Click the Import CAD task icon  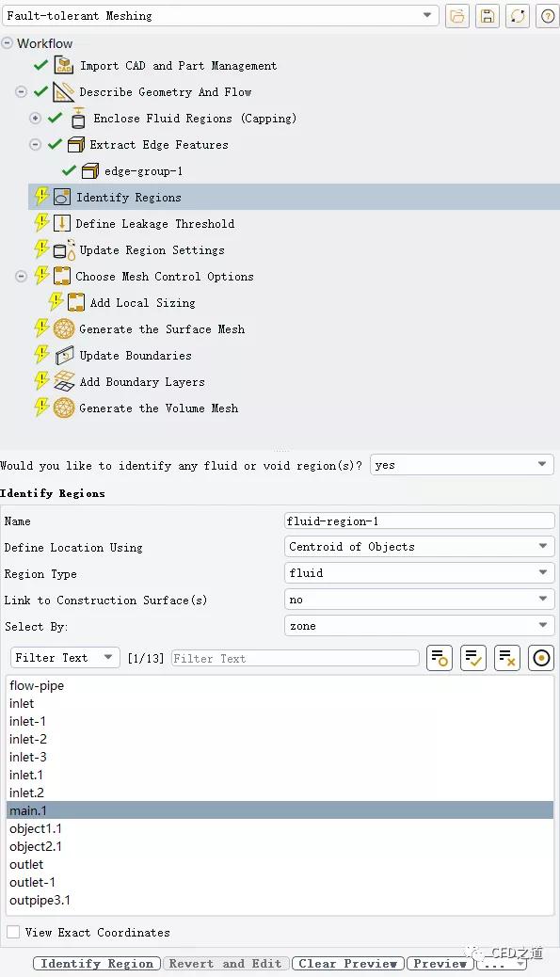(64, 66)
